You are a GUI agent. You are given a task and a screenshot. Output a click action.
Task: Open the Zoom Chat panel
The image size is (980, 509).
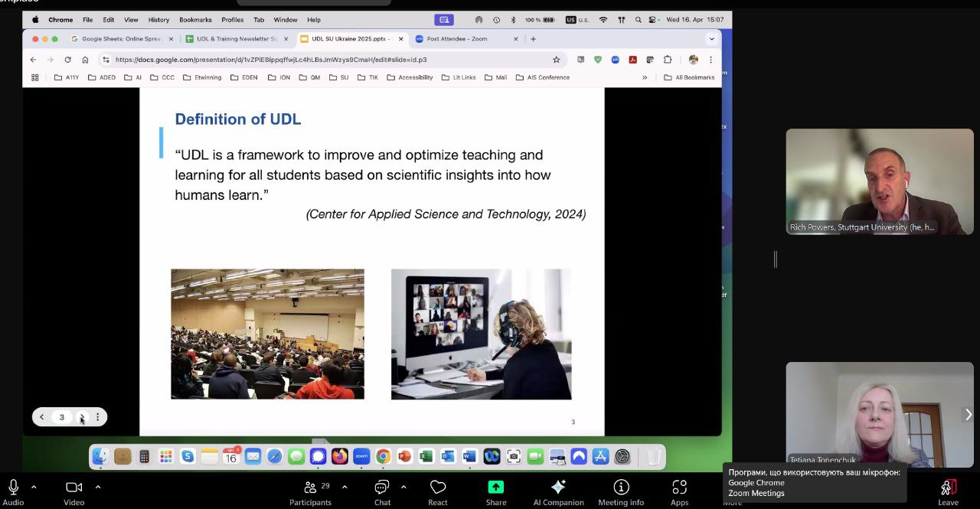tap(382, 492)
